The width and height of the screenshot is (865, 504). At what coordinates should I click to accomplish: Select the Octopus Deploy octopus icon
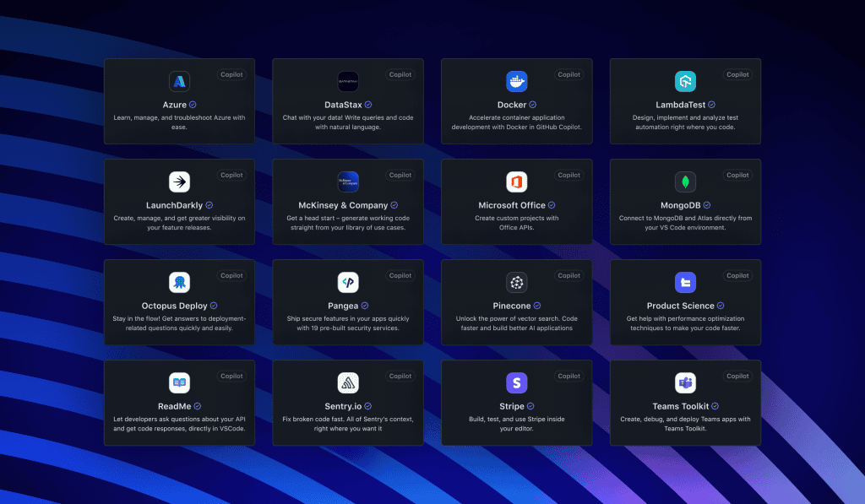point(179,282)
